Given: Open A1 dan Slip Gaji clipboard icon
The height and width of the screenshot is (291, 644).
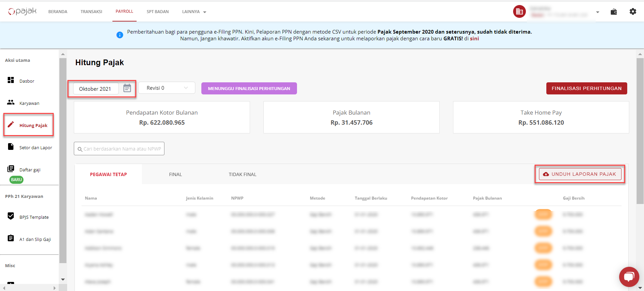Looking at the screenshot, I should 11,238.
